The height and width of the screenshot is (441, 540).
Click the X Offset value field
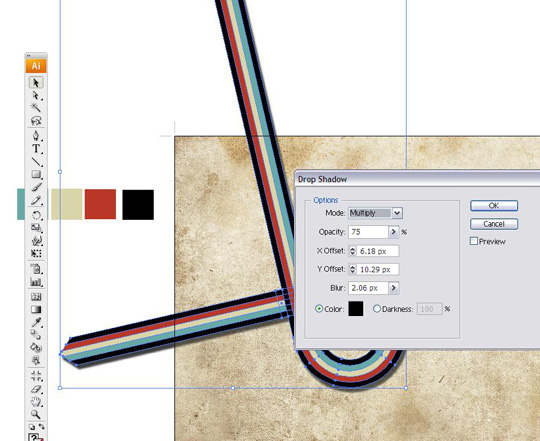(x=378, y=251)
